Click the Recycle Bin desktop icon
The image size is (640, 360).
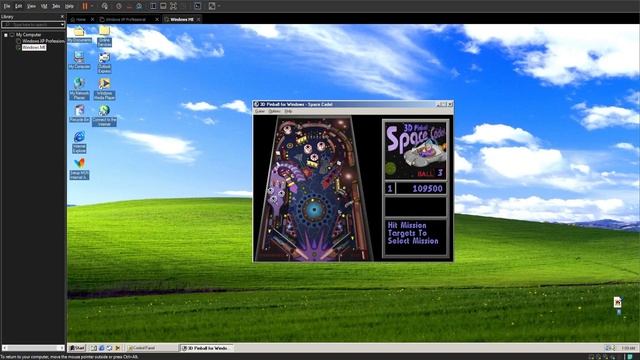coord(79,113)
